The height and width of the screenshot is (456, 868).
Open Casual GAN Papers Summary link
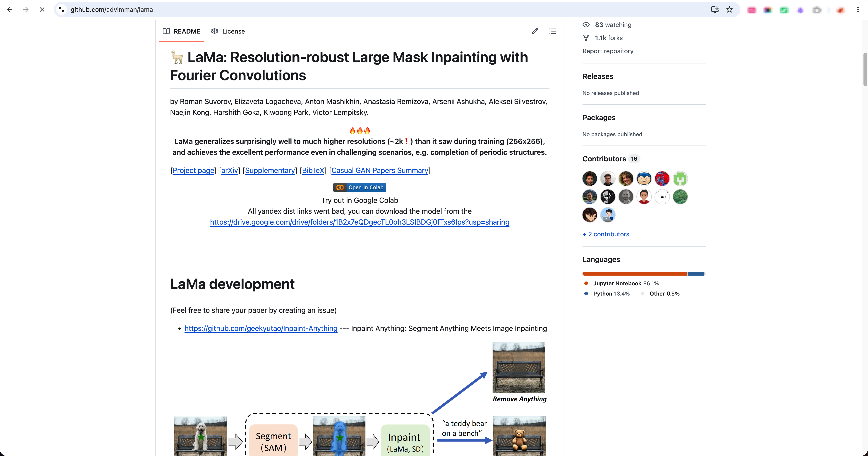[x=380, y=171]
